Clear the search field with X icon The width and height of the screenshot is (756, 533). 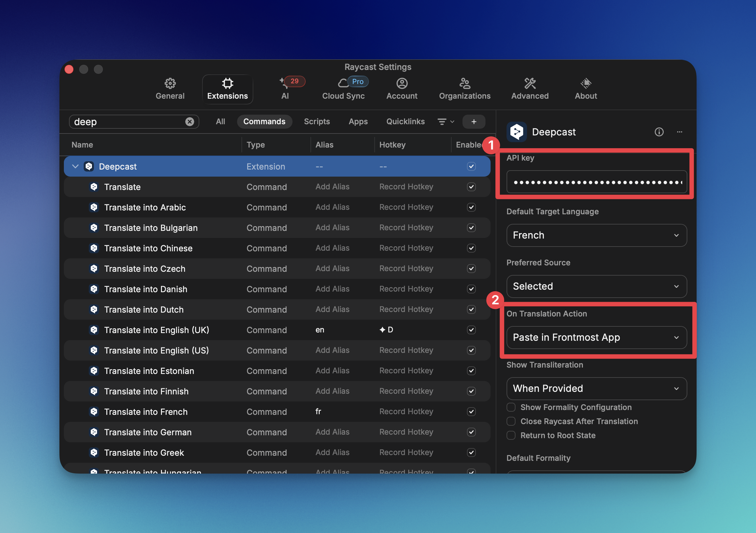click(190, 122)
